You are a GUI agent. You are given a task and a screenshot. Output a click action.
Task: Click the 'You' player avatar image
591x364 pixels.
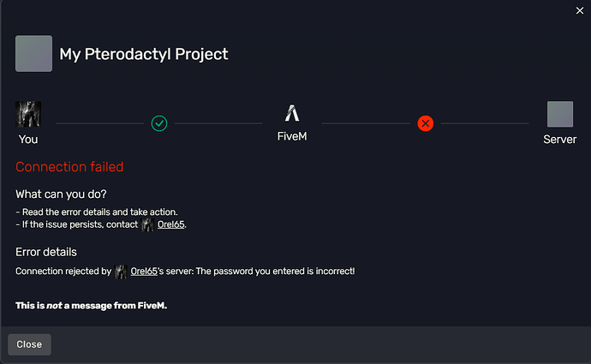click(x=28, y=114)
